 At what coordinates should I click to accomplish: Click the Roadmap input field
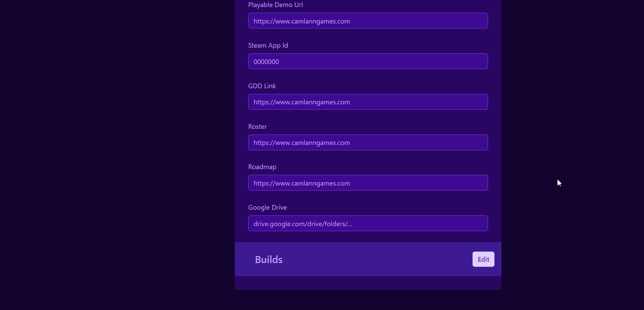(368, 183)
